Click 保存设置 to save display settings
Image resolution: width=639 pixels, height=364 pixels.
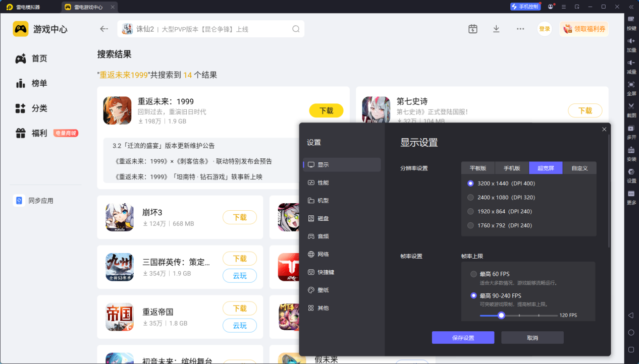click(x=462, y=337)
